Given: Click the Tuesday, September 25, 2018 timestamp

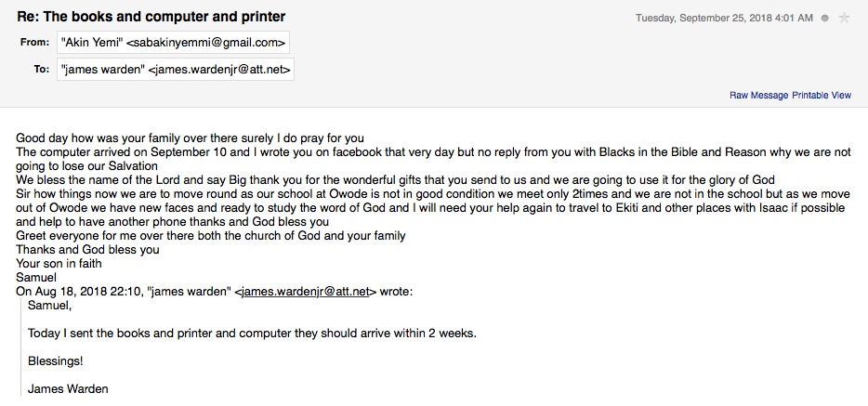Looking at the screenshot, I should click(724, 18).
